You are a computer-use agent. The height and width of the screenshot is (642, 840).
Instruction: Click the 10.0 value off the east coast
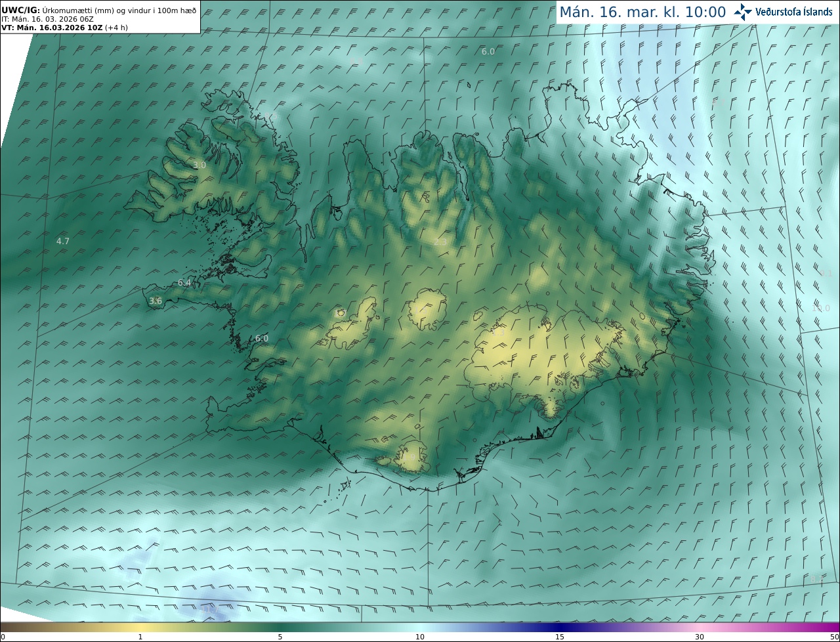[x=821, y=309]
